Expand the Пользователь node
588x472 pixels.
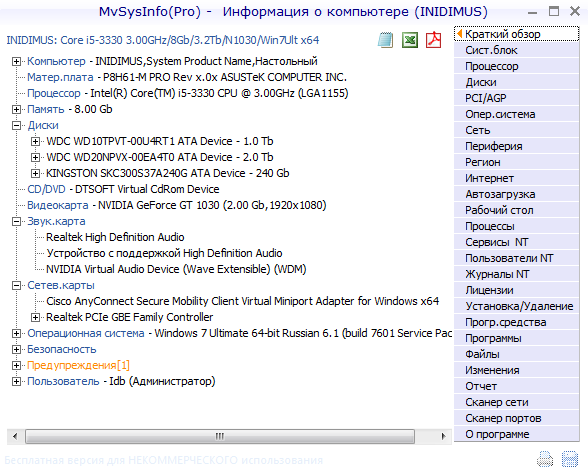click(16, 382)
